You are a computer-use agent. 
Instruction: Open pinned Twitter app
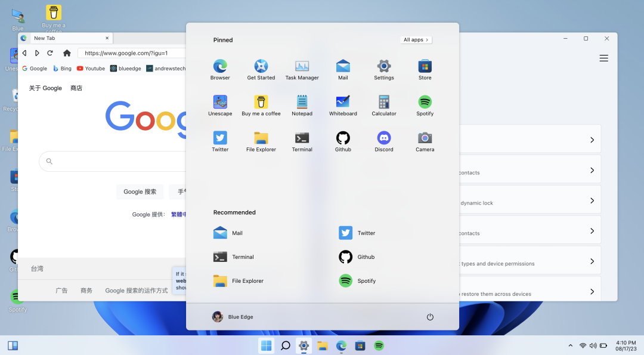[220, 141]
